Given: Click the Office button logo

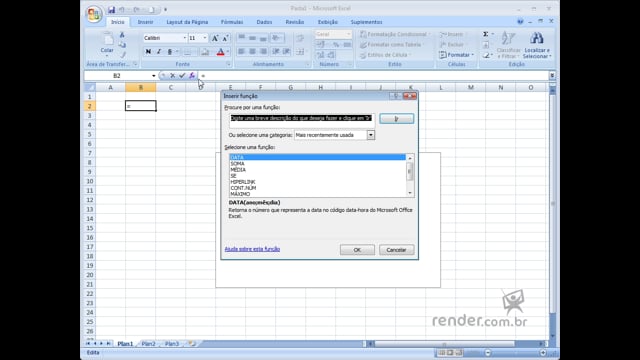Looking at the screenshot, I should (93, 14).
